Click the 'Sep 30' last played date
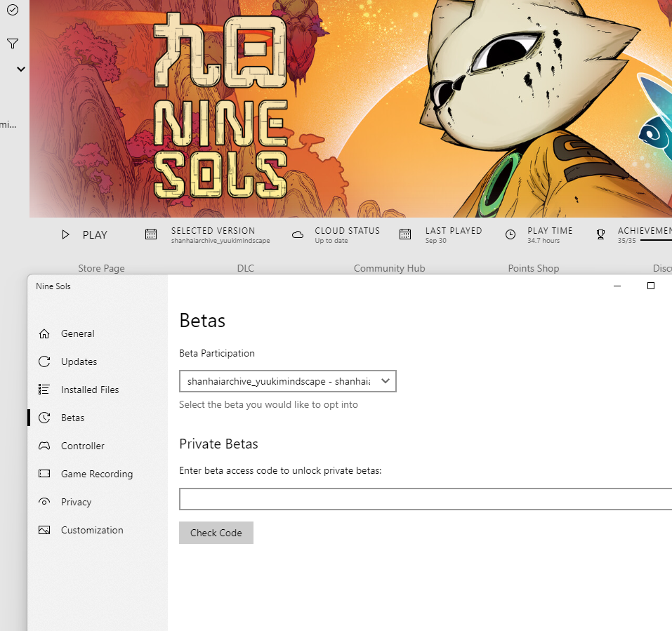 [436, 241]
